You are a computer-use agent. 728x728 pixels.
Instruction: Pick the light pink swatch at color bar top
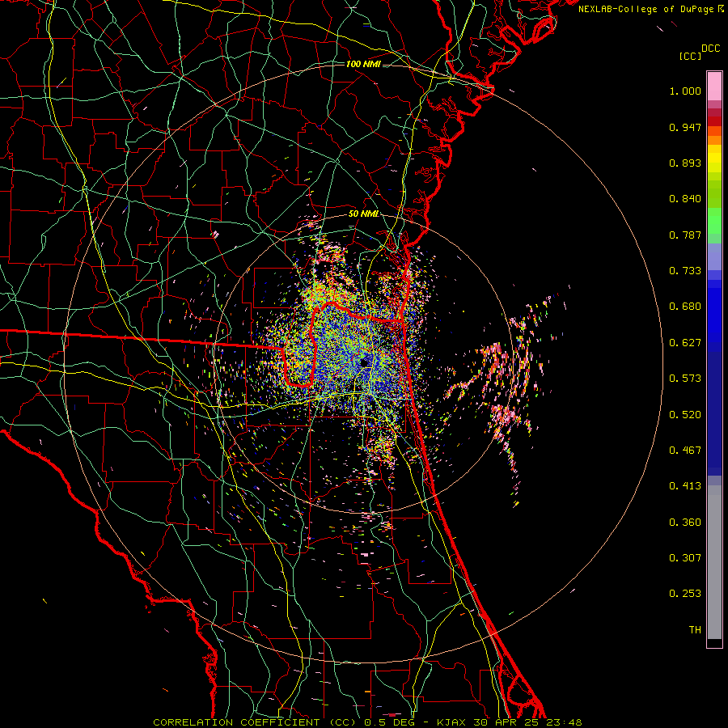click(x=714, y=86)
